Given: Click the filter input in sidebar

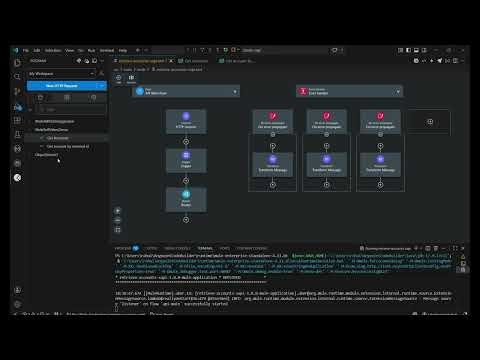Looking at the screenshot, I should point(72,109).
